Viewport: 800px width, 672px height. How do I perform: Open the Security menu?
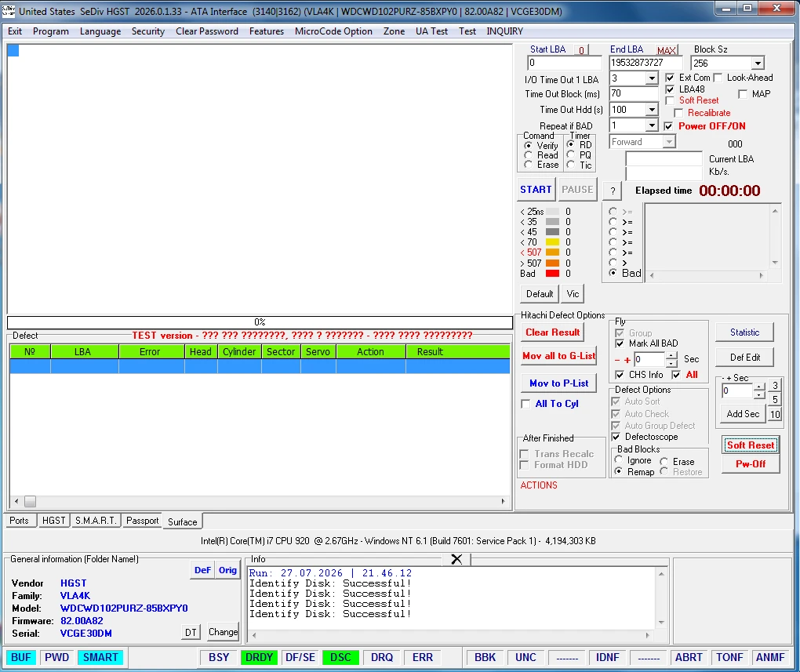point(148,31)
